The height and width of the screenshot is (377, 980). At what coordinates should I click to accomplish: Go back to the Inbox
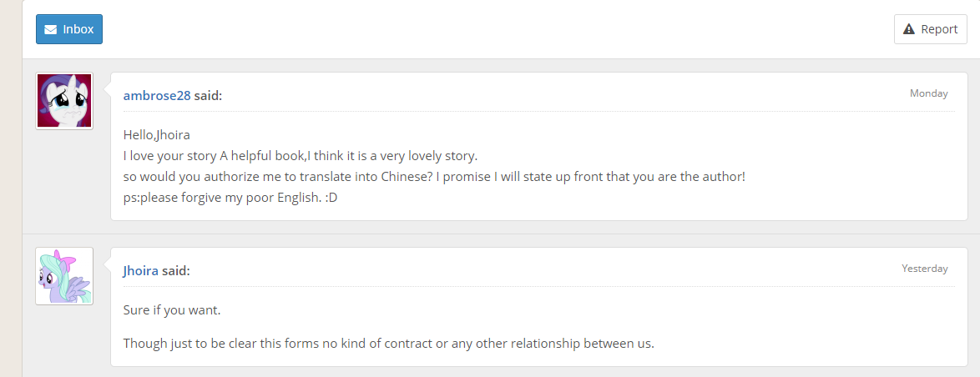(x=69, y=29)
